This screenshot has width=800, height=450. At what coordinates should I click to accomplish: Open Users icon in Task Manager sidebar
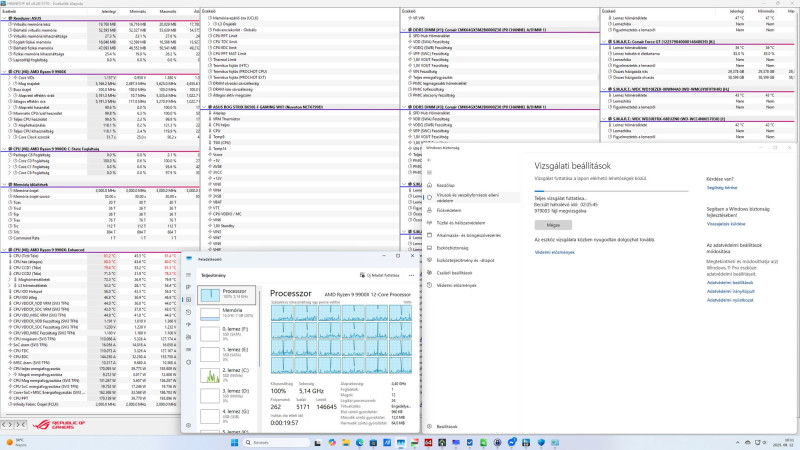189,337
